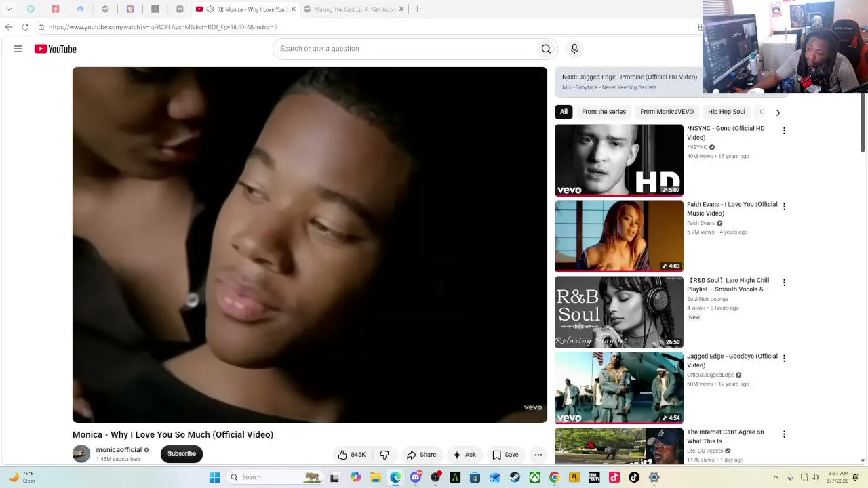Viewport: 868px width, 488px height.
Task: Open volume control in system tray
Action: point(815,478)
